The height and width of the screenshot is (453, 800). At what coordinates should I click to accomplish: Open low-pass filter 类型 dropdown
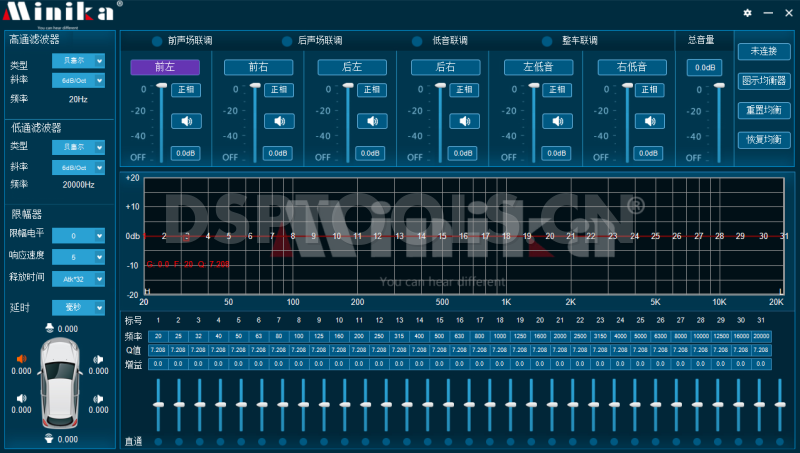(x=79, y=147)
